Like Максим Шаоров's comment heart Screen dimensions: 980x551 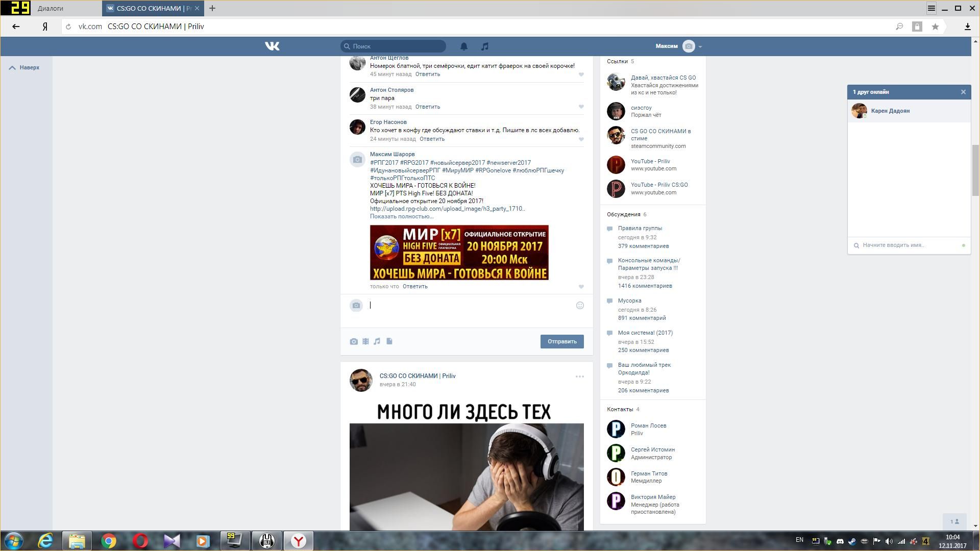click(x=581, y=287)
